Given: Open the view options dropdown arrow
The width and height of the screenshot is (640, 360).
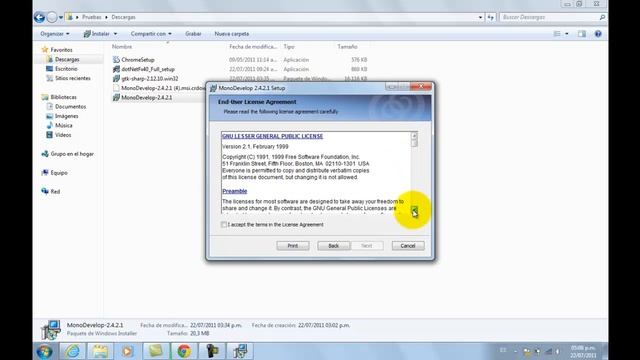Looking at the screenshot, I should point(567,34).
